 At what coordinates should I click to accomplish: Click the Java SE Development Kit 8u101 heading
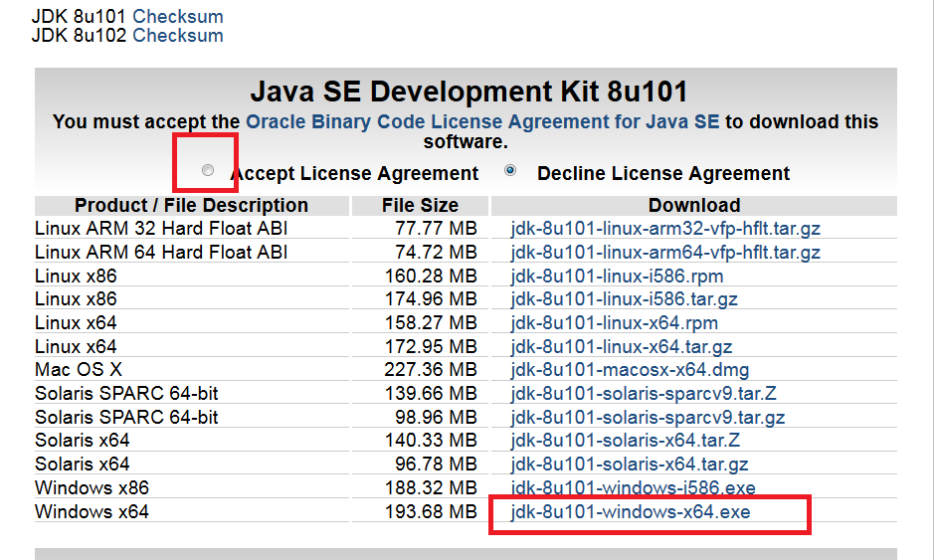pyautogui.click(x=469, y=92)
